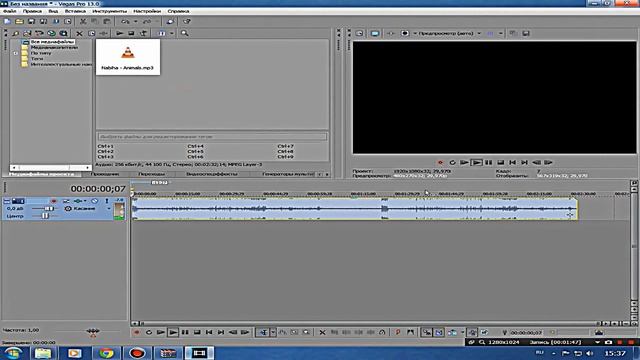Switch to the Переходы tab

click(151, 174)
